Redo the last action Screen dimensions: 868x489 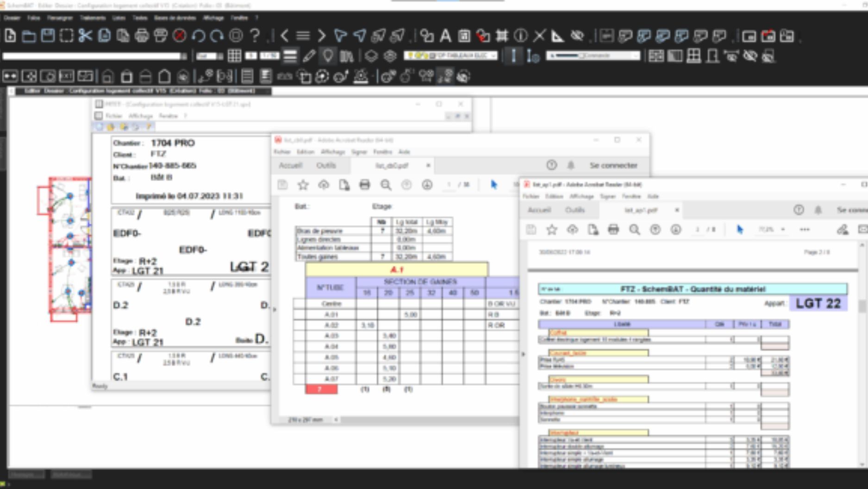coord(217,36)
